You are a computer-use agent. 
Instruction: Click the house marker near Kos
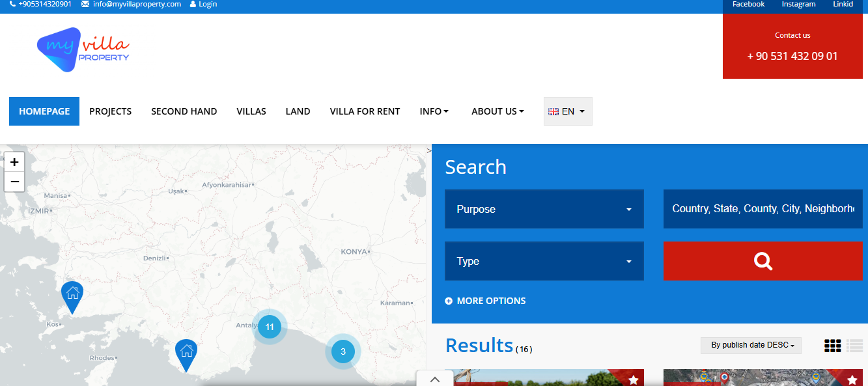click(72, 296)
